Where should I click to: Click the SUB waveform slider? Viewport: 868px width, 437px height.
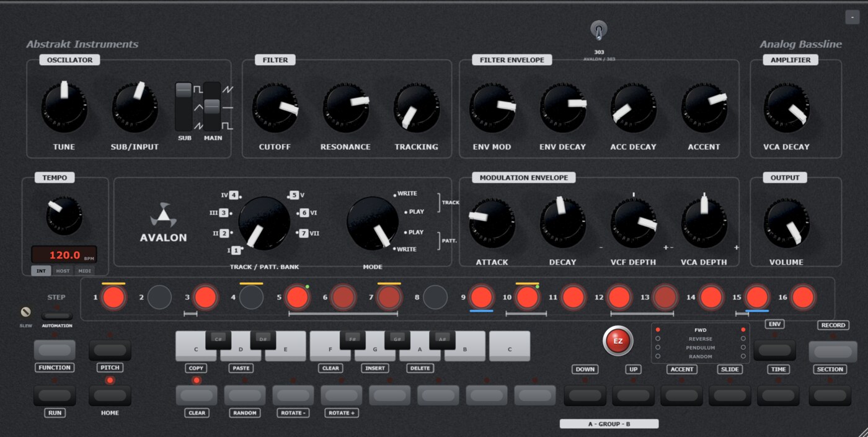tap(184, 105)
